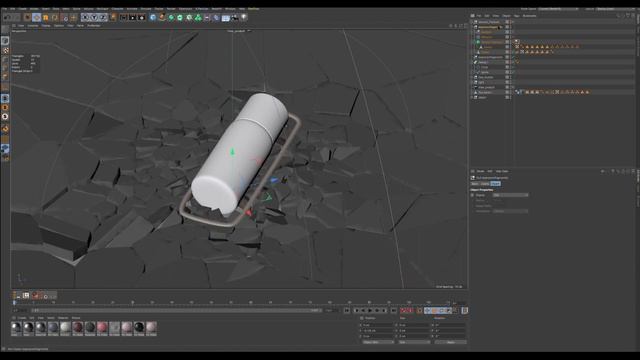The image size is (640, 360).
Task: Click Render to Picture Viewer icon
Action: click(x=133, y=18)
